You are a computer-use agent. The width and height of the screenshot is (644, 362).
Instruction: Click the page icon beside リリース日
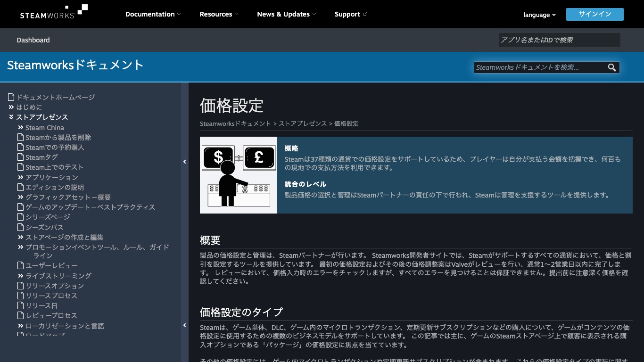click(20, 306)
